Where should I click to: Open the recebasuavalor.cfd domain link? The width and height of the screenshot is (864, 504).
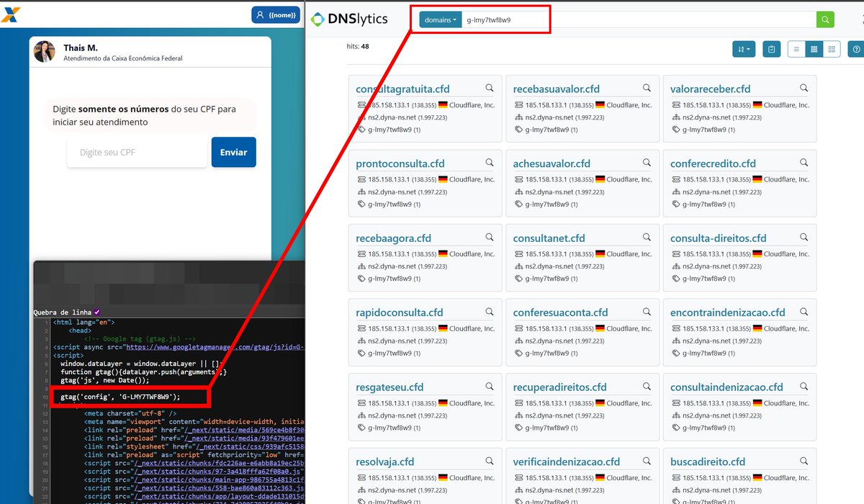[x=557, y=89]
